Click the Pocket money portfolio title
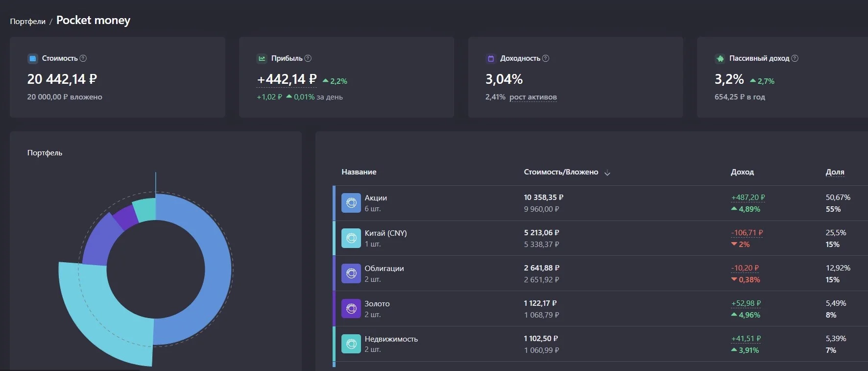Image resolution: width=868 pixels, height=371 pixels. [93, 21]
